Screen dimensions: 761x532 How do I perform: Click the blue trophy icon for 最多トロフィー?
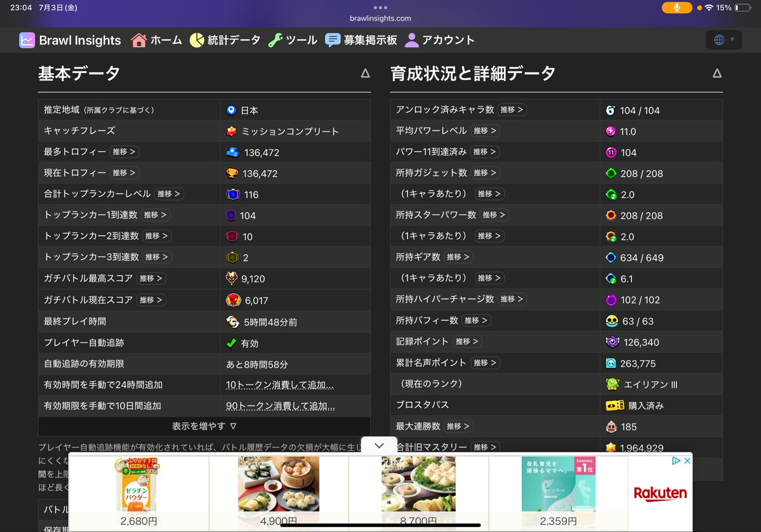coord(233,152)
